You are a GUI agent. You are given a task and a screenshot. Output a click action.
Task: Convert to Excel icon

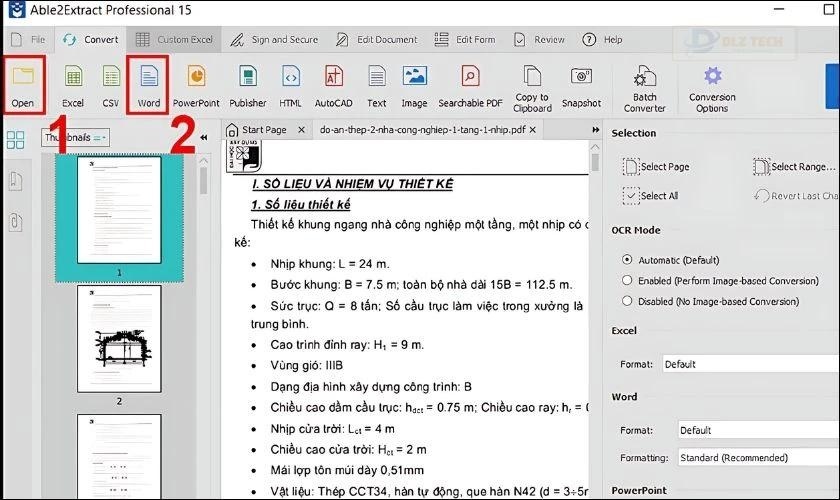(73, 77)
